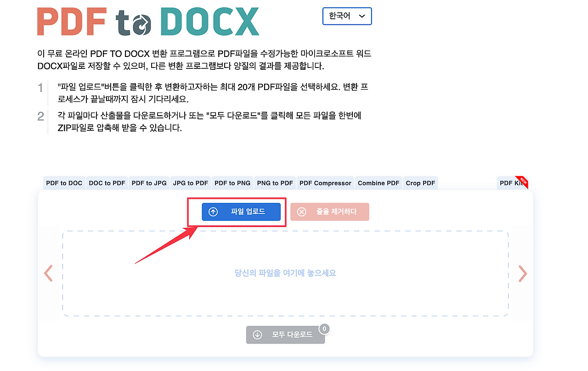588x371 pixels.
Task: Open the Crop PDF tab
Action: pos(420,183)
